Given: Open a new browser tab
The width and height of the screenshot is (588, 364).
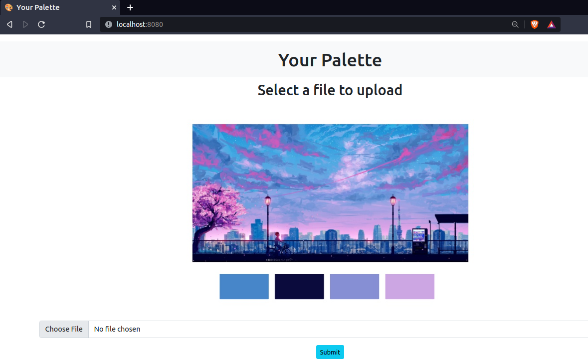Looking at the screenshot, I should (130, 7).
